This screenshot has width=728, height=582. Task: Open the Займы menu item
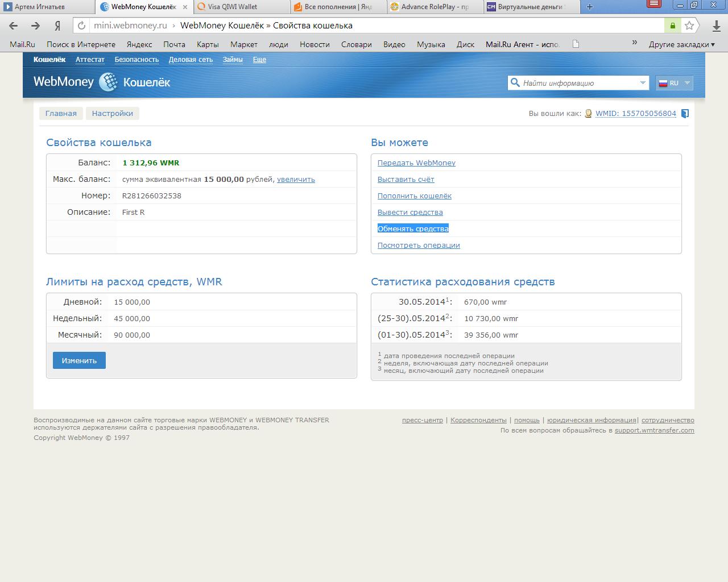(233, 60)
